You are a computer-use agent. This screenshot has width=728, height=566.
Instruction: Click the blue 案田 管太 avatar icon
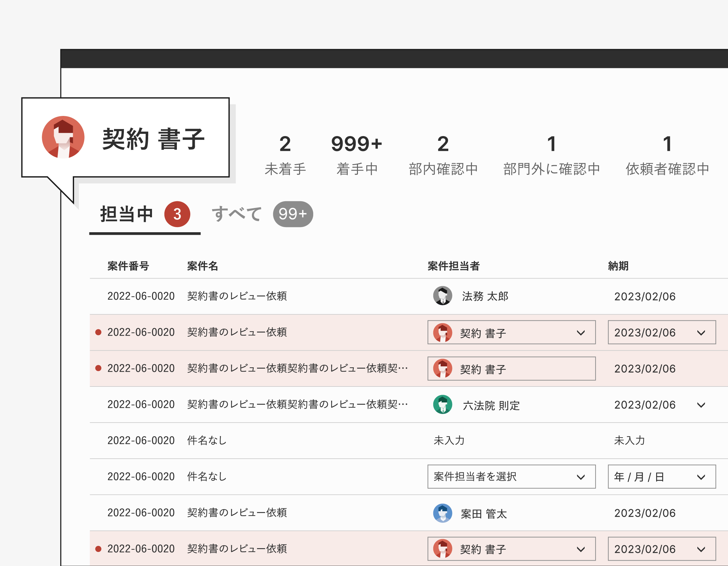pos(442,513)
